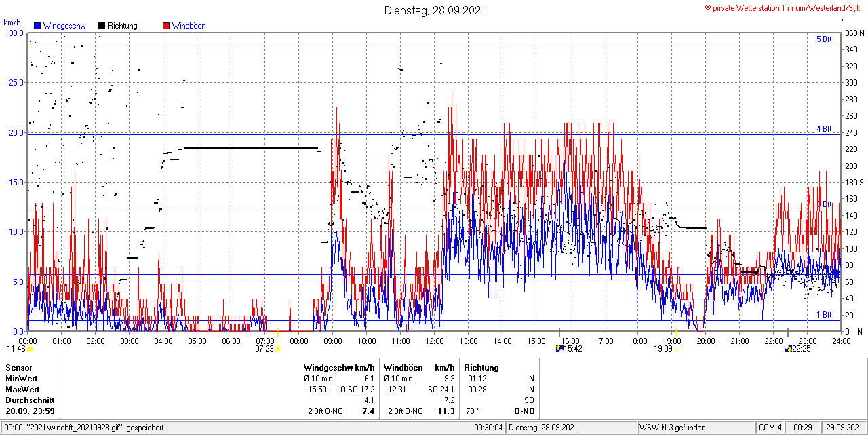Click the moon icon beside the 15:42 time

tap(559, 349)
